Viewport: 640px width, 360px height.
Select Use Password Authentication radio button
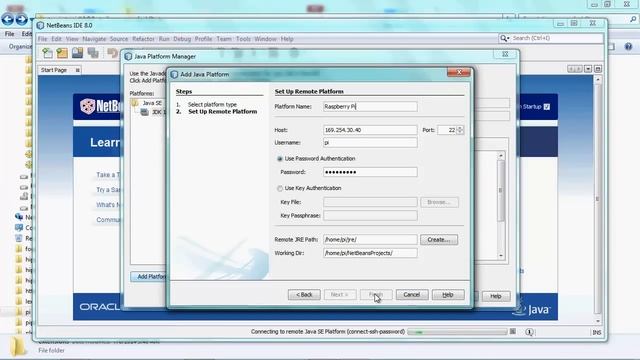tap(280, 159)
